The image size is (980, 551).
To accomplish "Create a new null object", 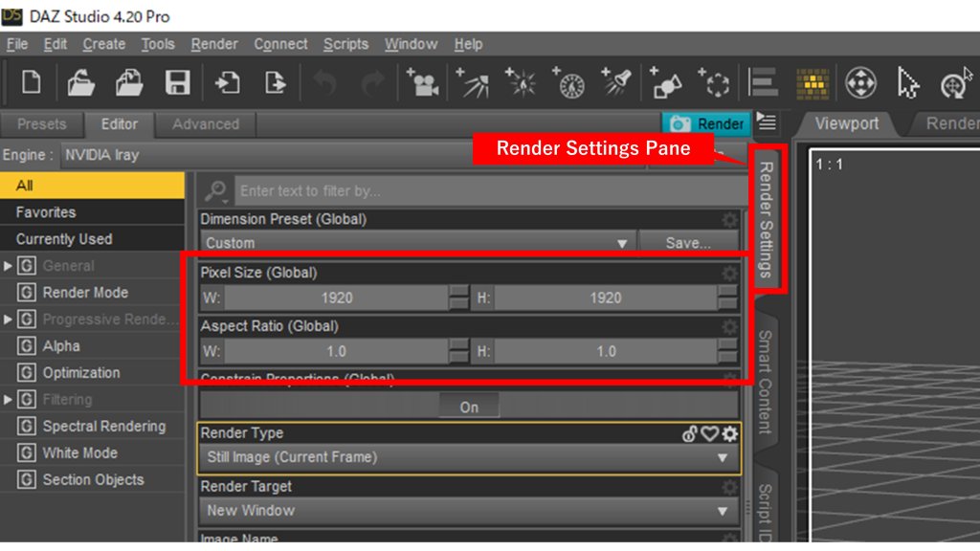I will (714, 82).
